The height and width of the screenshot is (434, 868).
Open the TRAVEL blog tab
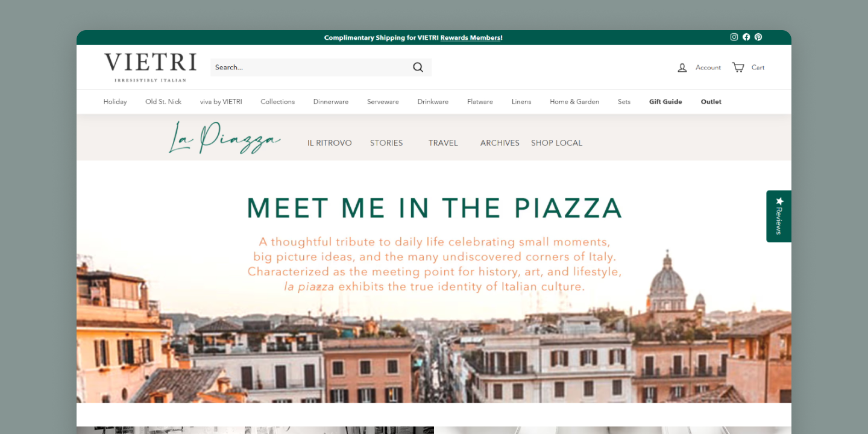(443, 143)
